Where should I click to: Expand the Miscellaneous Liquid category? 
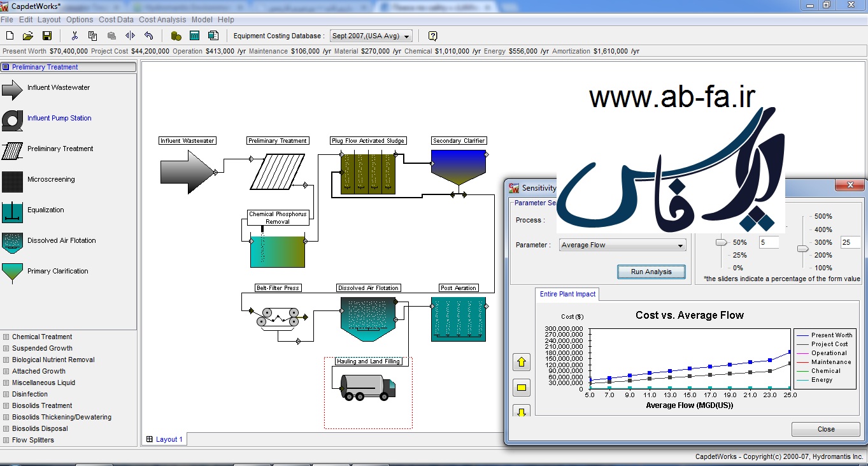coord(43,382)
